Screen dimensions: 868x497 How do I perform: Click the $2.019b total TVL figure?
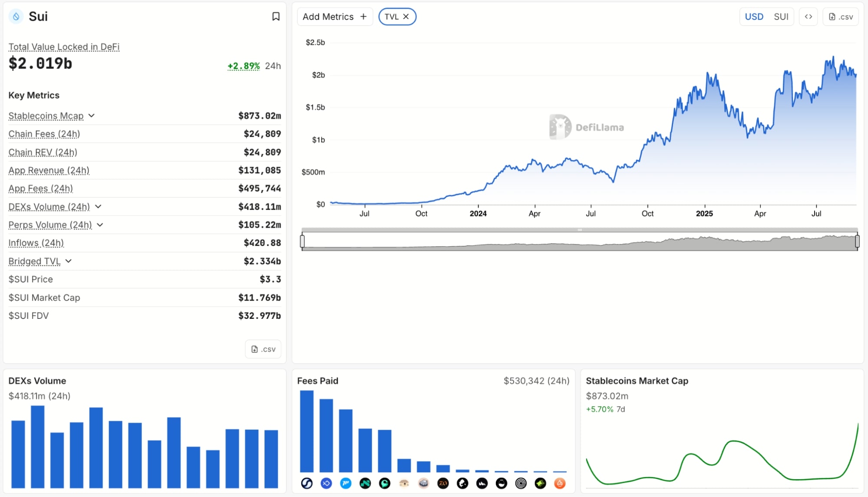[40, 63]
